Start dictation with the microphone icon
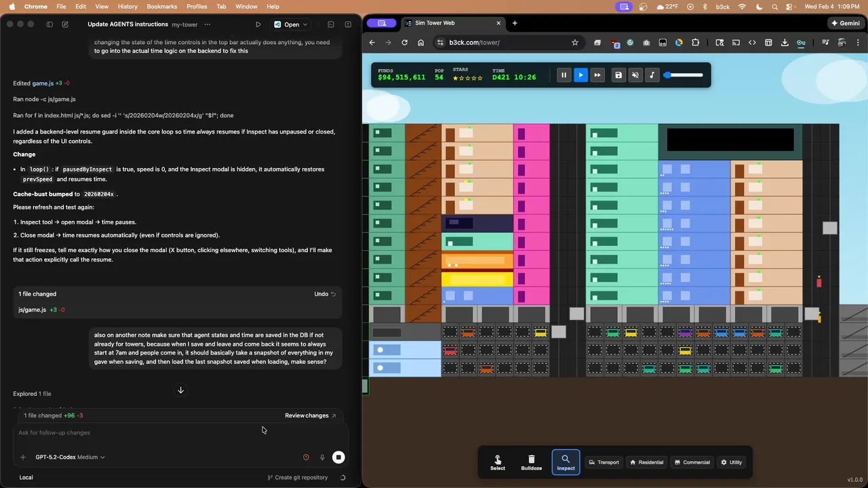 [x=322, y=457]
